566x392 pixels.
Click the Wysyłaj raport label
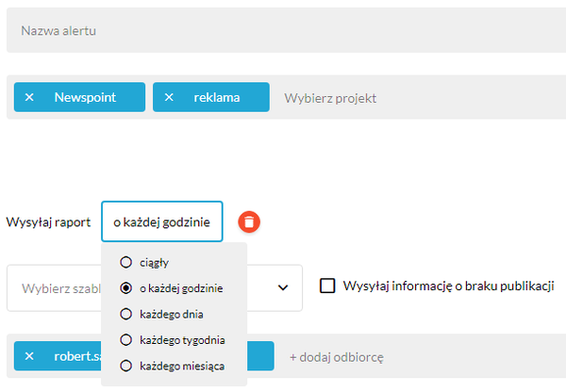point(48,222)
